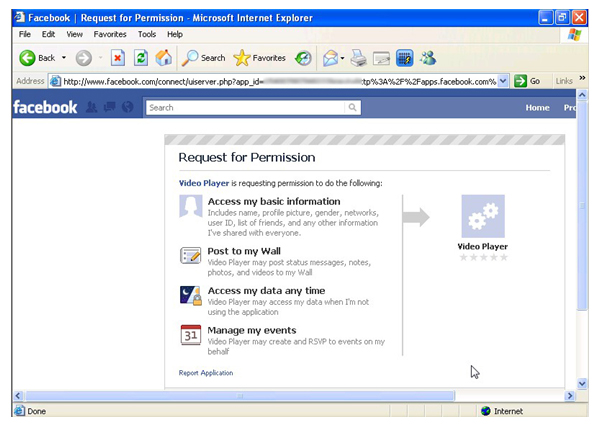Viewport: 599px width, 425px height.
Task: Click the Done status bar page icon
Action: pyautogui.click(x=19, y=411)
